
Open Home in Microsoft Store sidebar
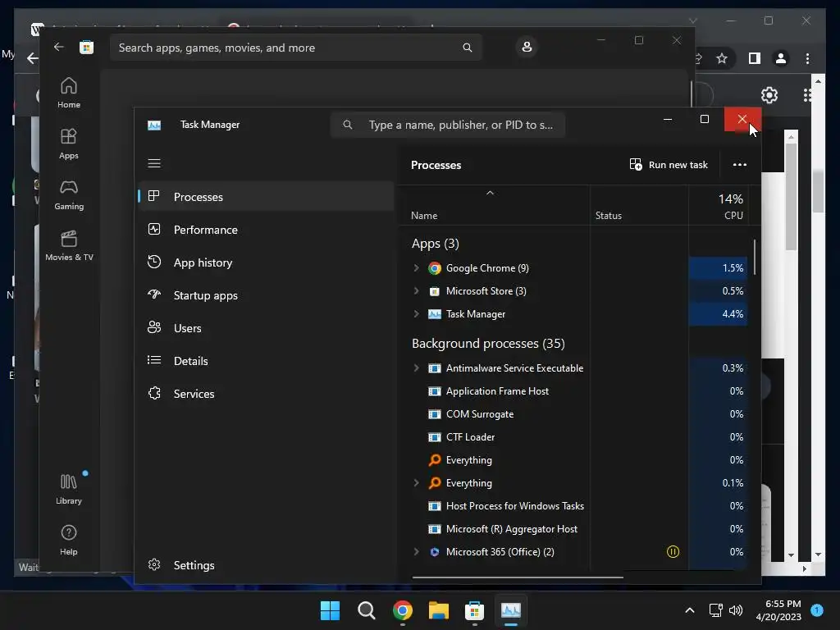coord(69,94)
